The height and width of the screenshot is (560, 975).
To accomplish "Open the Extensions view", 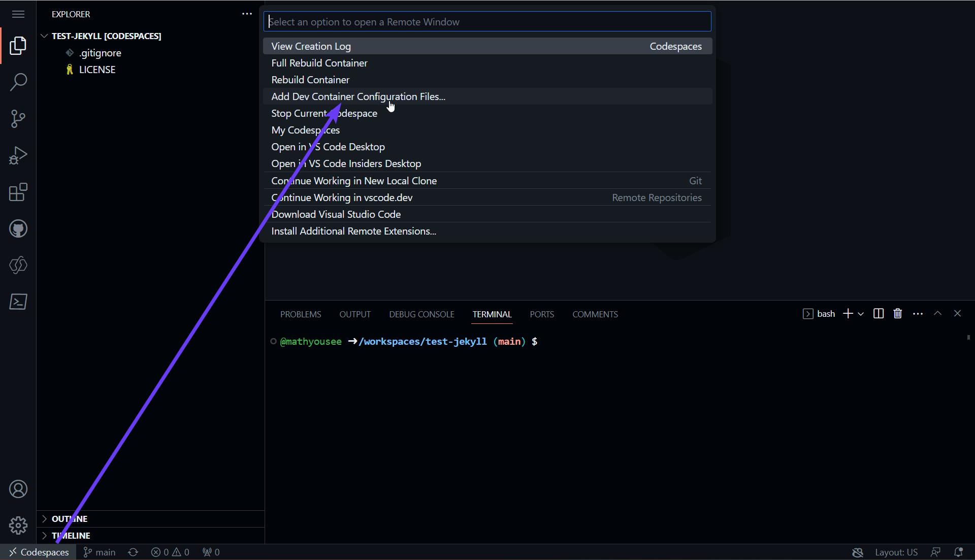I will 18,192.
